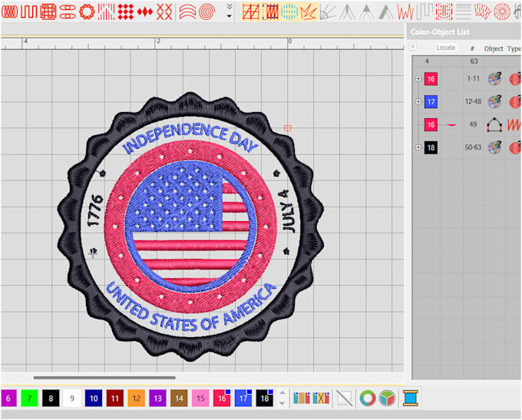Click the remove unused colors icon
Viewport: 522px width, 420px height.
[x=321, y=398]
